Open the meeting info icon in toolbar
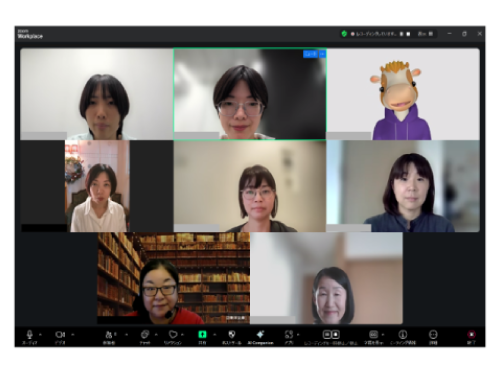Image resolution: width=500 pixels, height=367 pixels. 403,334
